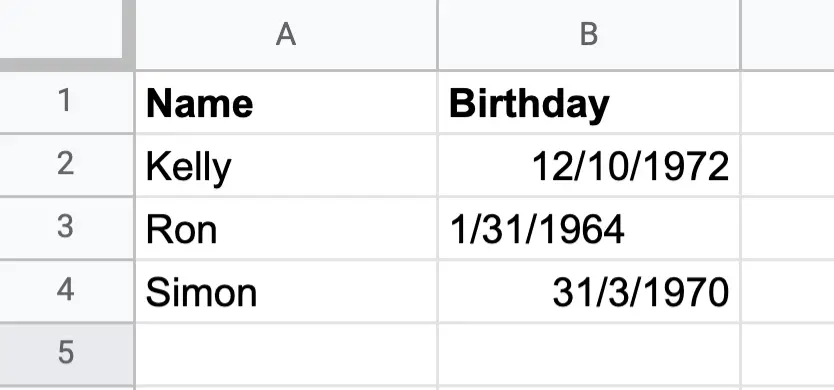Select column B header
Screen dimensions: 834x390
point(589,35)
